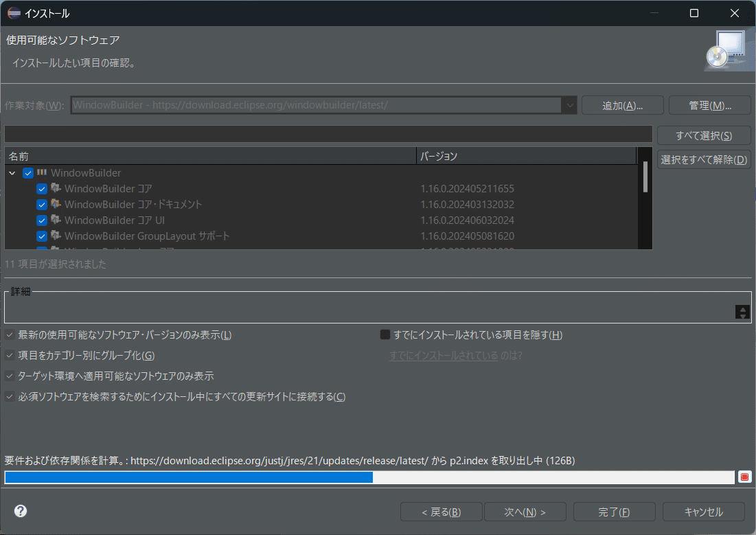Click the Eclipse icon in title bar

pyautogui.click(x=14, y=13)
